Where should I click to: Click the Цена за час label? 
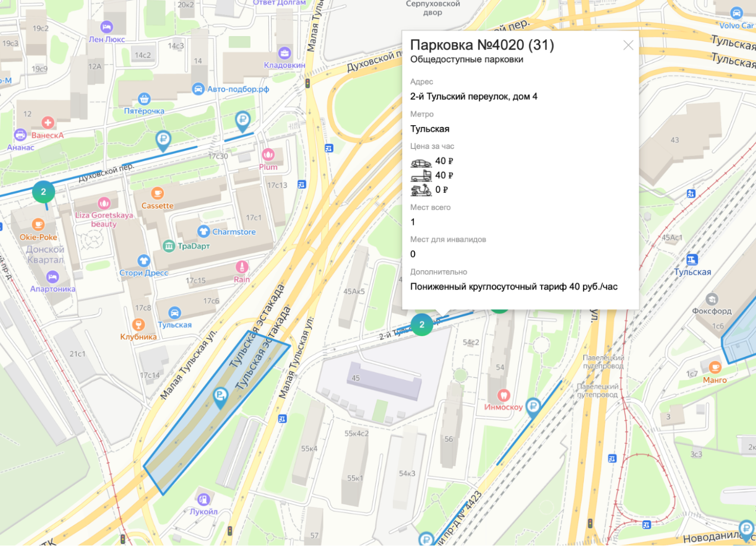(432, 146)
